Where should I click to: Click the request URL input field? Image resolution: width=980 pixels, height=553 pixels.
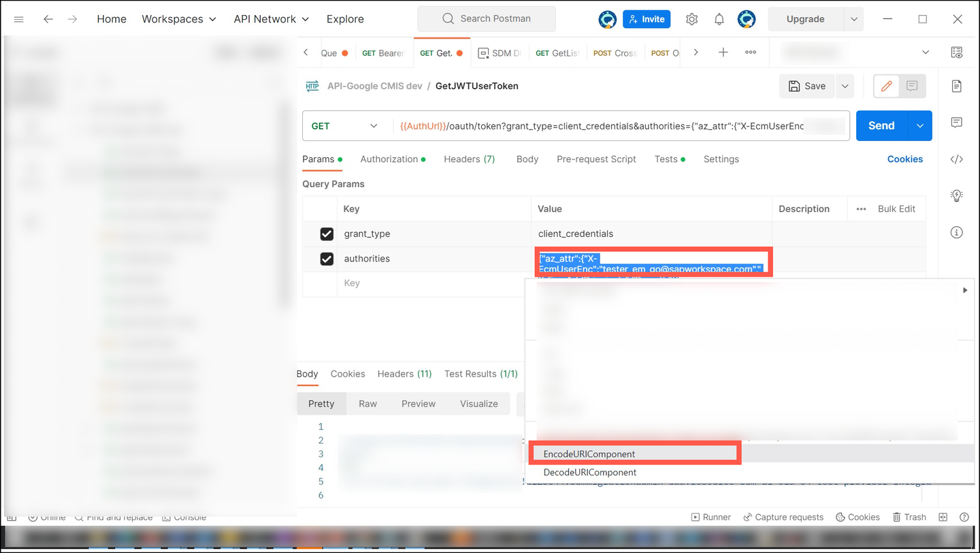tap(621, 126)
